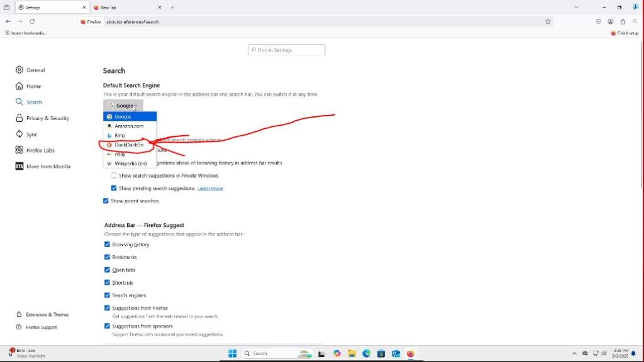Open a new tab with the plus button
Viewport: 644px width, 362px height.
[x=172, y=8]
